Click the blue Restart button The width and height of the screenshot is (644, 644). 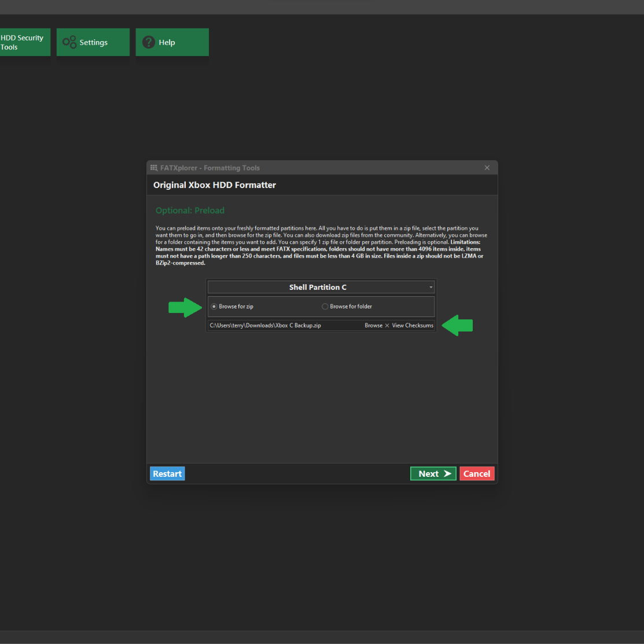point(167,473)
